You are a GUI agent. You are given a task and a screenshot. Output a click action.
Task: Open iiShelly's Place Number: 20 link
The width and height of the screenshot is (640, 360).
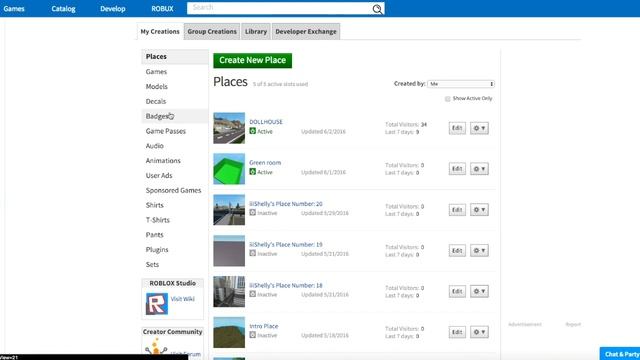tap(286, 203)
